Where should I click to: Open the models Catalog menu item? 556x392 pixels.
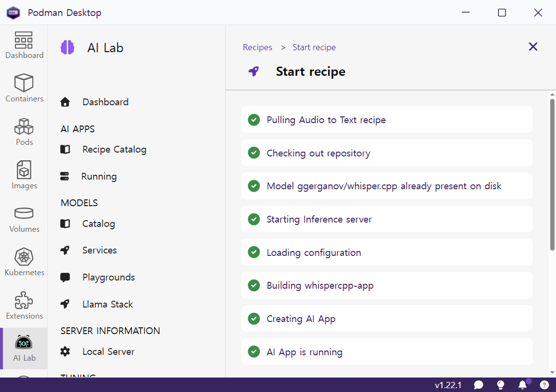click(98, 224)
